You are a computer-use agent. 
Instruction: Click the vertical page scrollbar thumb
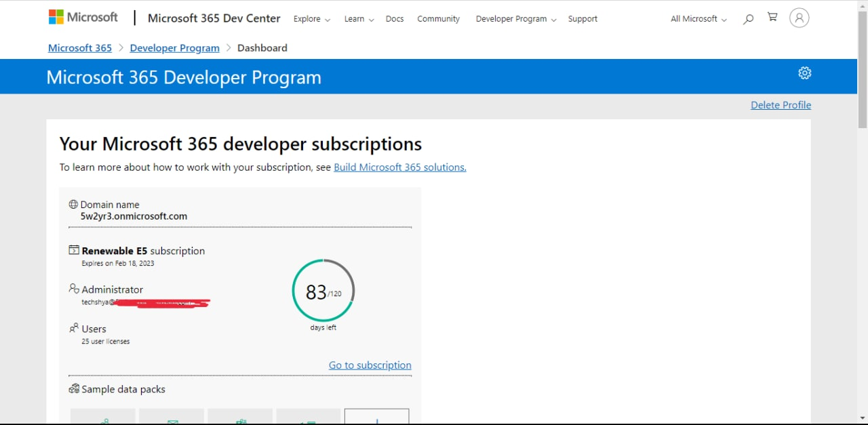pyautogui.click(x=863, y=68)
